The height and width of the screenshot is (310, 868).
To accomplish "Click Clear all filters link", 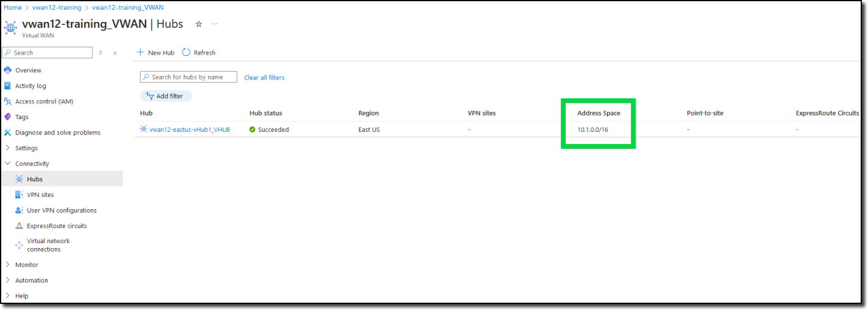I will pyautogui.click(x=264, y=78).
